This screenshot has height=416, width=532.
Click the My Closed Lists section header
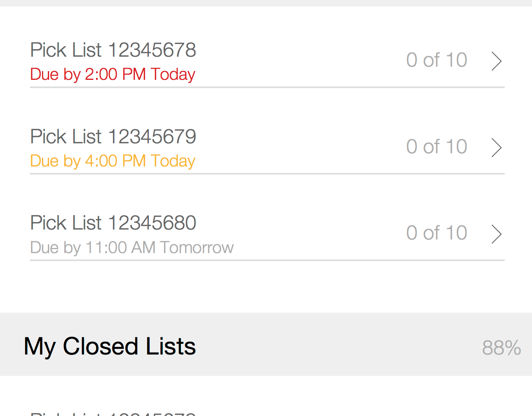[x=266, y=344]
